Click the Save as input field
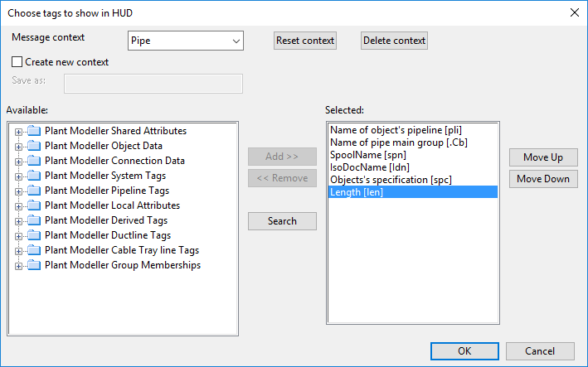 coord(153,83)
